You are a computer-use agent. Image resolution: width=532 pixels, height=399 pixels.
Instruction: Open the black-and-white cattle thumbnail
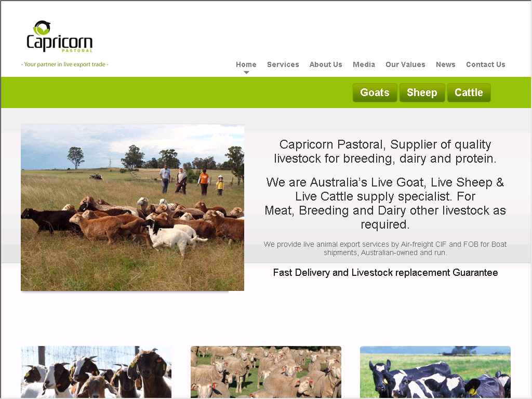(x=435, y=372)
